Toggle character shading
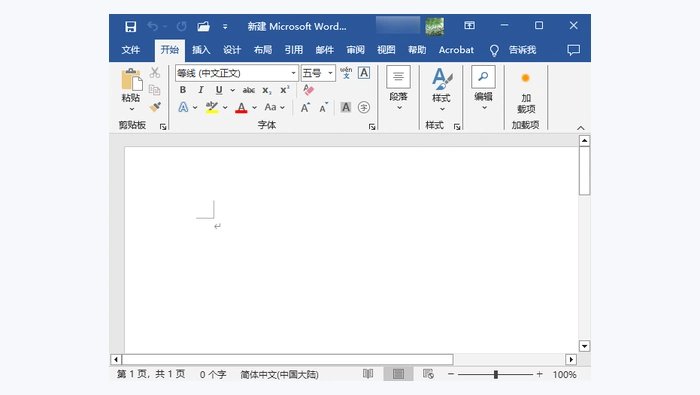 point(346,107)
